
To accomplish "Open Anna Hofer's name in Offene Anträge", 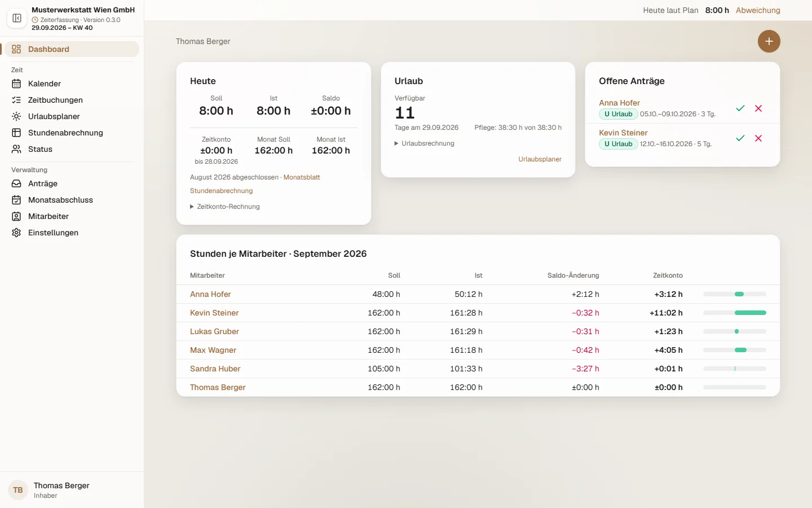I will (x=619, y=103).
